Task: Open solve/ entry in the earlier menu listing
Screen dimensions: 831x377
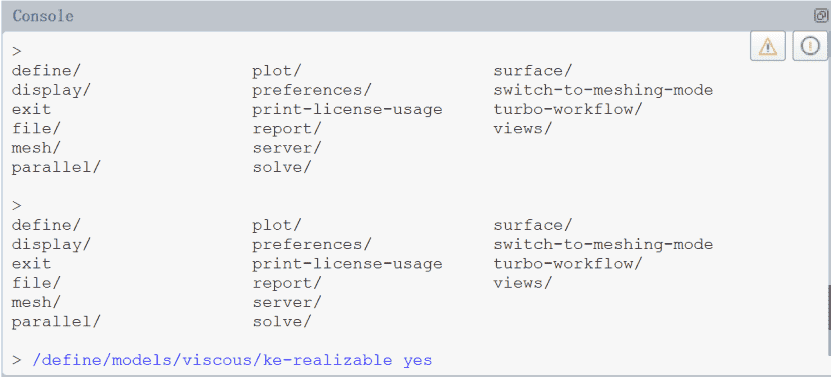Action: [281, 168]
